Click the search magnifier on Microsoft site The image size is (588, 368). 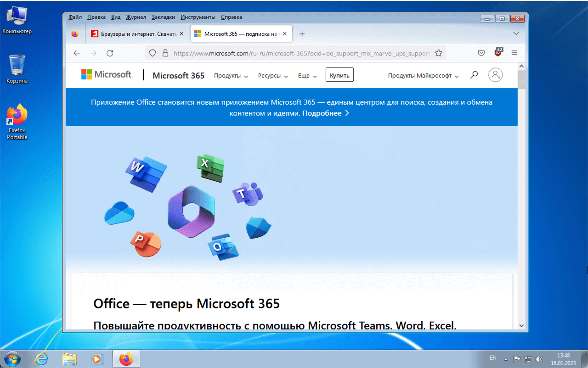[x=474, y=75]
